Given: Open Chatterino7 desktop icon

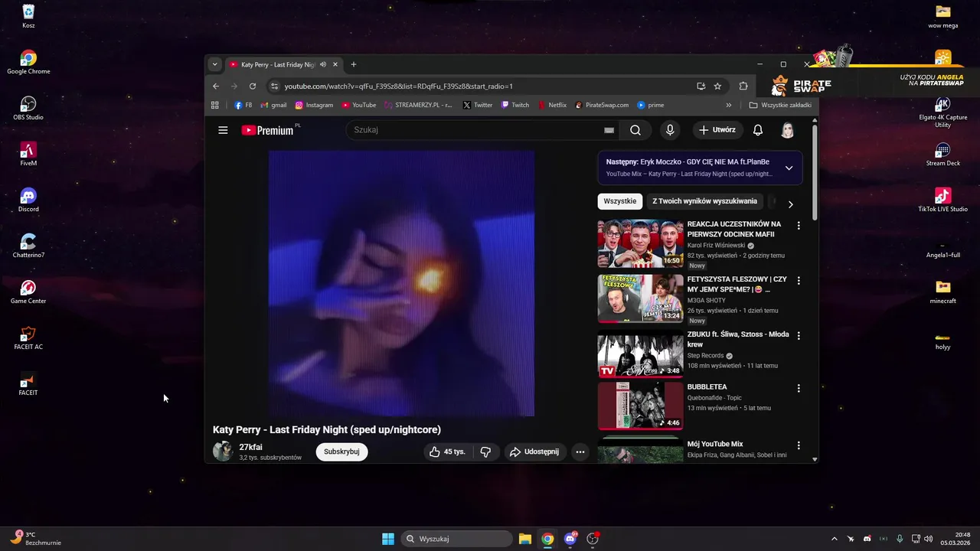Looking at the screenshot, I should point(28,246).
